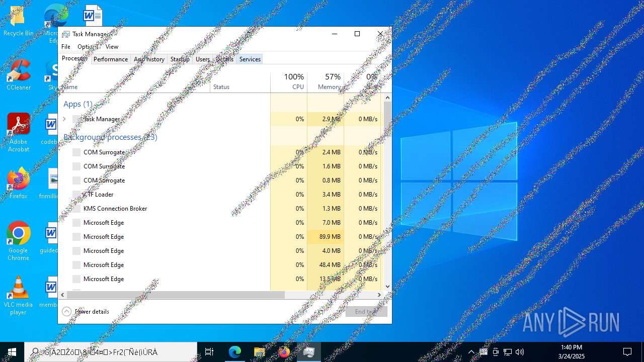644x362 pixels.
Task: Sort processes by Status column
Action: tap(240, 82)
